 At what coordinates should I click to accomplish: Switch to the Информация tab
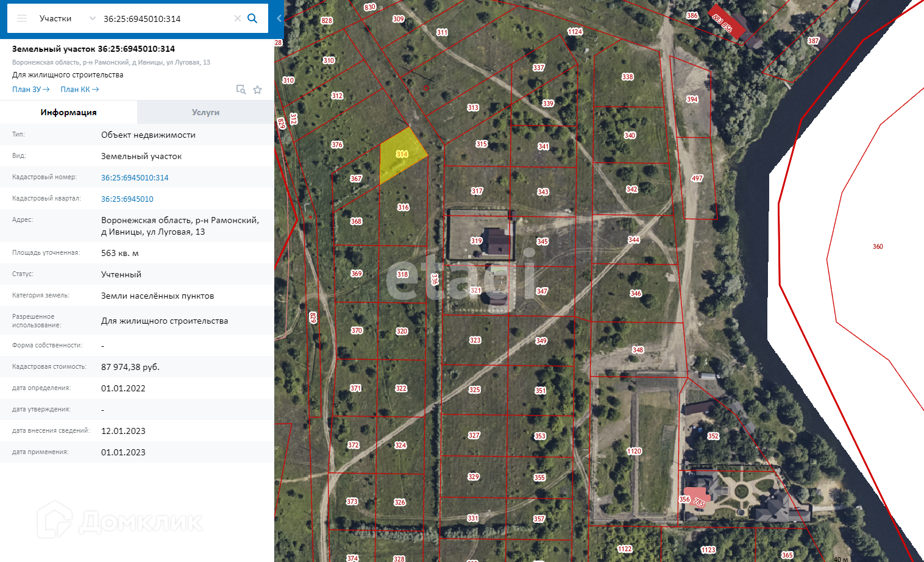[69, 112]
